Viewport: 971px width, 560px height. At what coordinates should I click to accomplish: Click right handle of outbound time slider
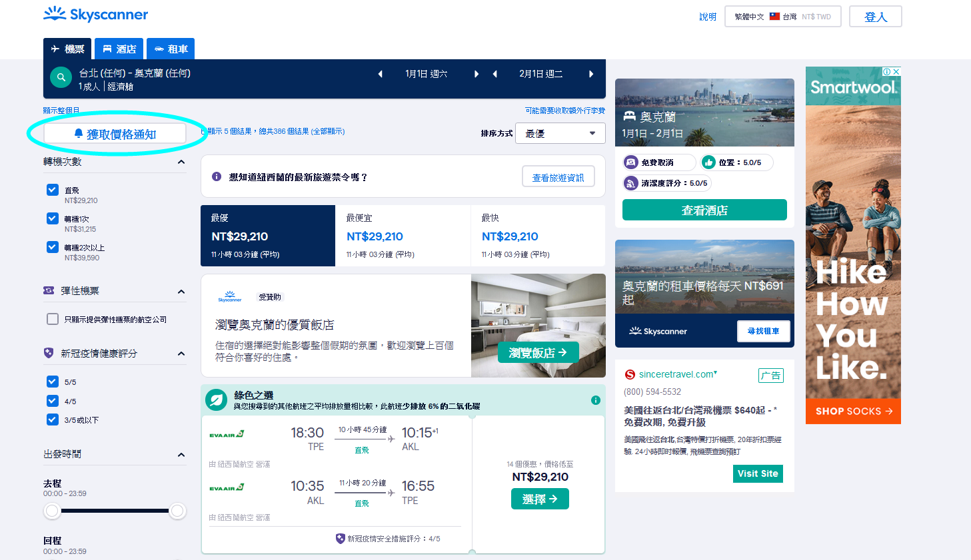click(x=177, y=511)
